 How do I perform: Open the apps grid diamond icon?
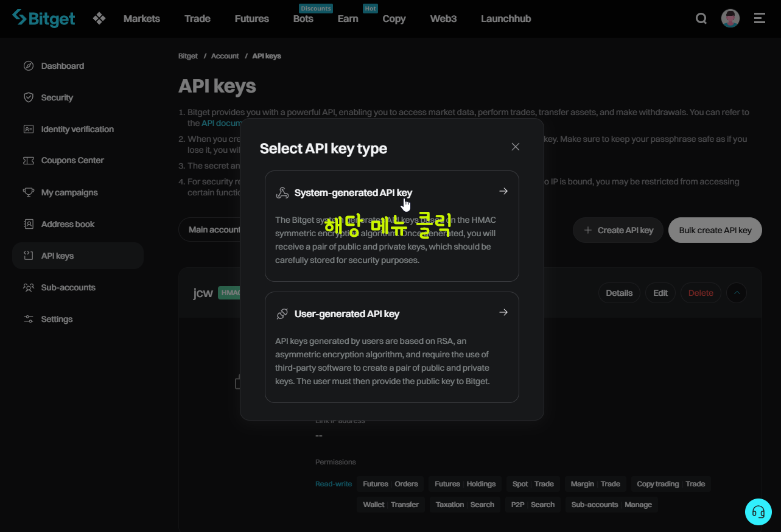point(99,18)
